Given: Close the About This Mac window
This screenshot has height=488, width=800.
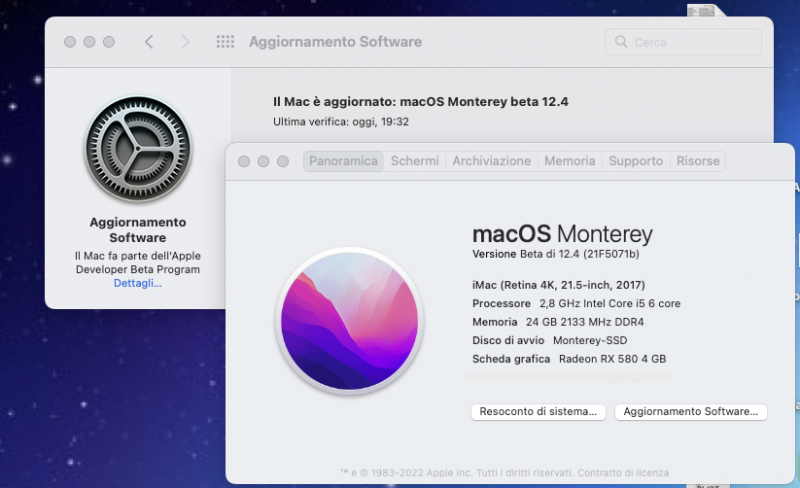Looking at the screenshot, I should coord(244,161).
